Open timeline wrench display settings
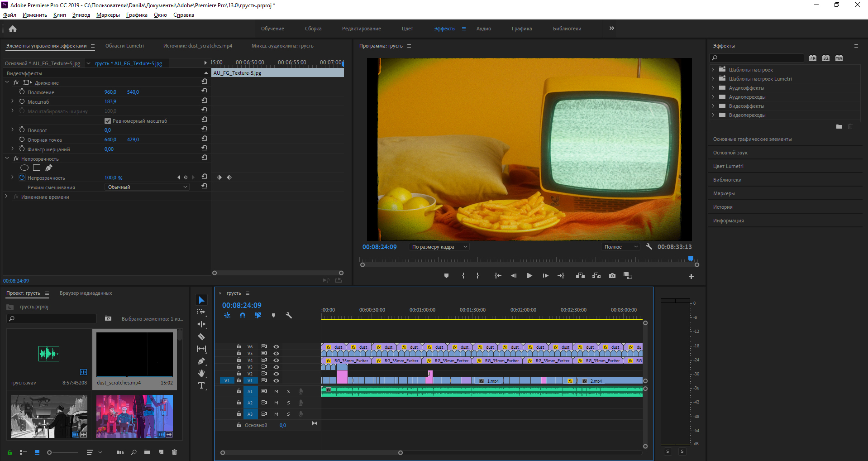The width and height of the screenshot is (868, 461). coord(289,315)
